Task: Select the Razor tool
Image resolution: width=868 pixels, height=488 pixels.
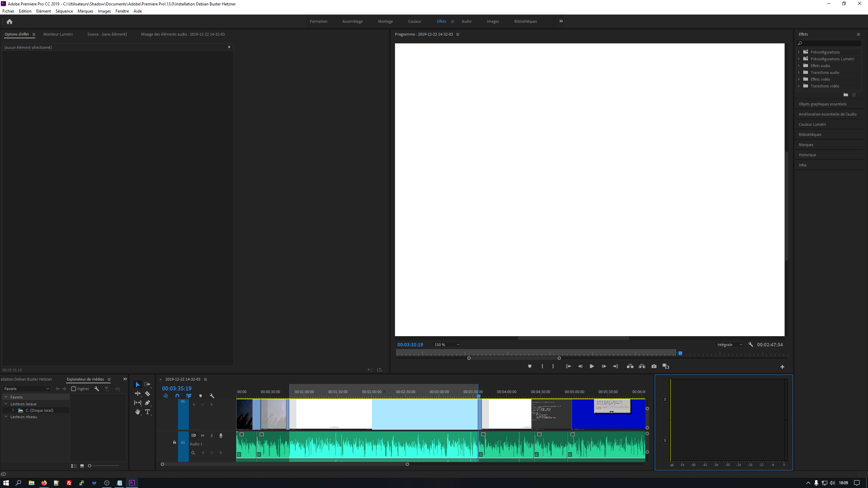Action: click(147, 393)
